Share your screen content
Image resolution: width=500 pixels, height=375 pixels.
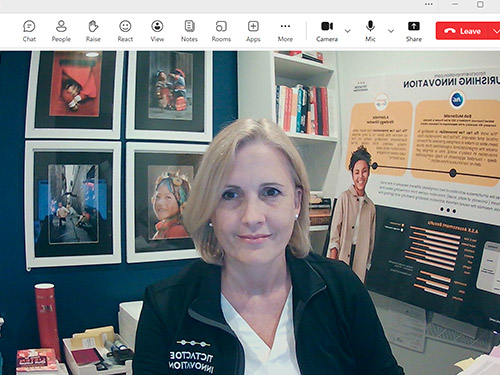coord(414,31)
